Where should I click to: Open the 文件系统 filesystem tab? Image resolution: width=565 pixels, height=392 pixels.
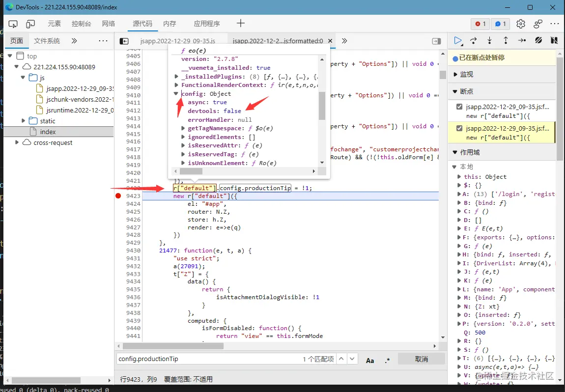click(x=47, y=41)
